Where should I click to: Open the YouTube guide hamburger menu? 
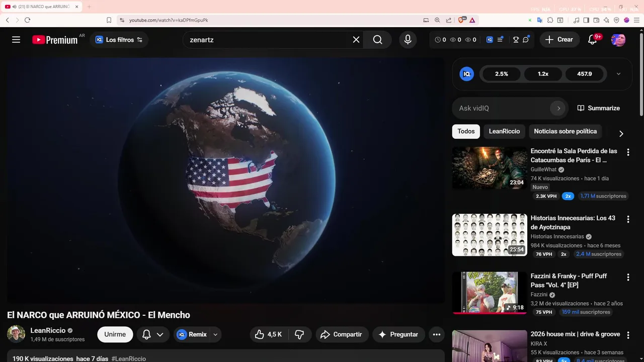point(16,40)
